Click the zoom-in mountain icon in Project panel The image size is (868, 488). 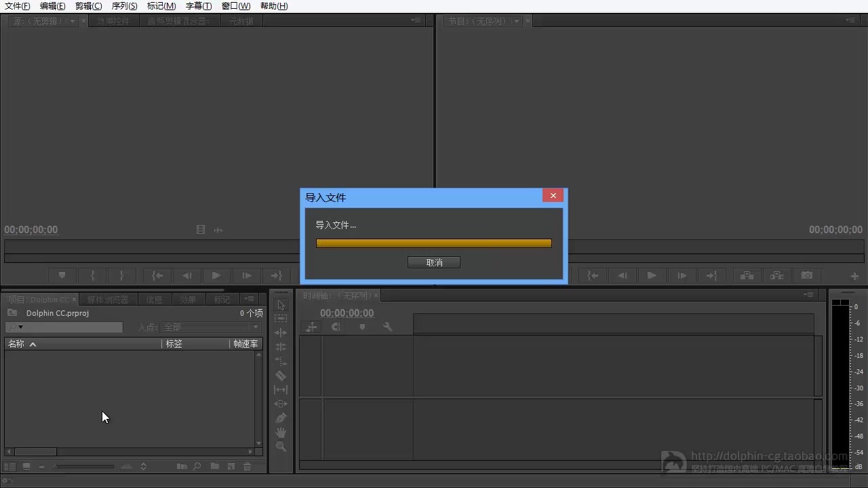click(x=127, y=466)
